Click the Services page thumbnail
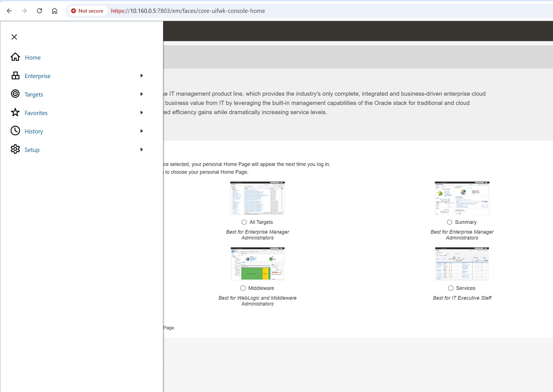Screen dimensions: 553x392 pyautogui.click(x=462, y=264)
